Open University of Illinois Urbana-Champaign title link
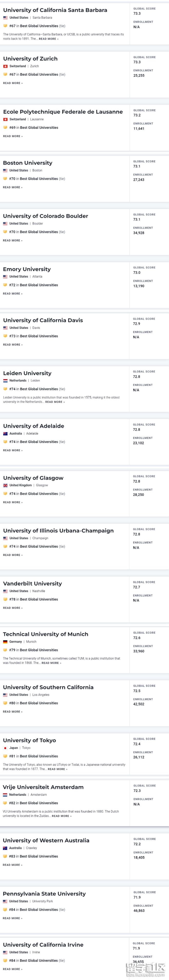Image resolution: width=169 pixels, height=980 pixels. [58, 530]
